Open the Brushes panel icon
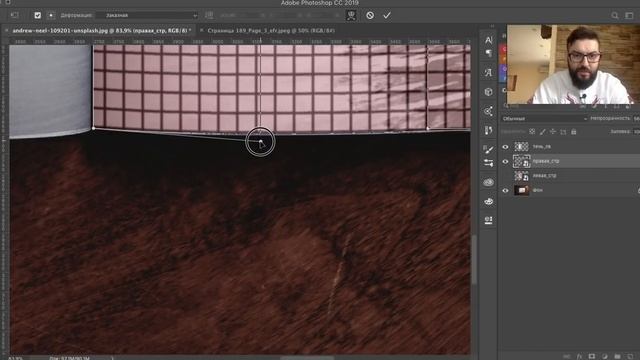The image size is (640, 360). pyautogui.click(x=489, y=130)
